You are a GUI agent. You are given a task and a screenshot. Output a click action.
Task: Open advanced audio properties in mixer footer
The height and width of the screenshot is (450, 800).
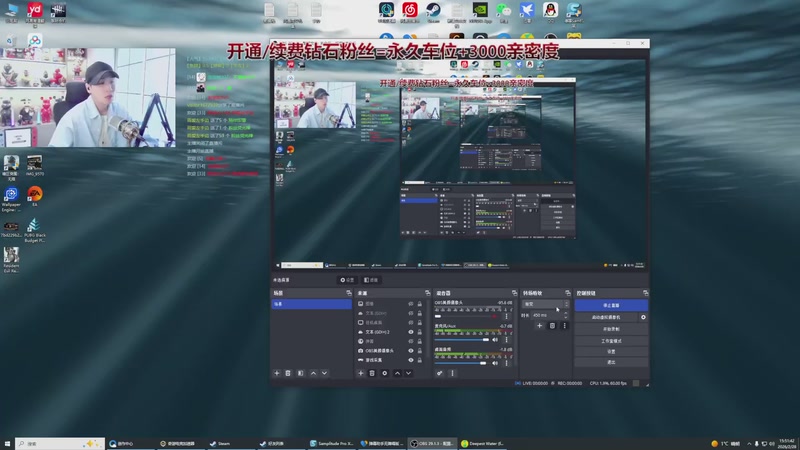[x=439, y=373]
